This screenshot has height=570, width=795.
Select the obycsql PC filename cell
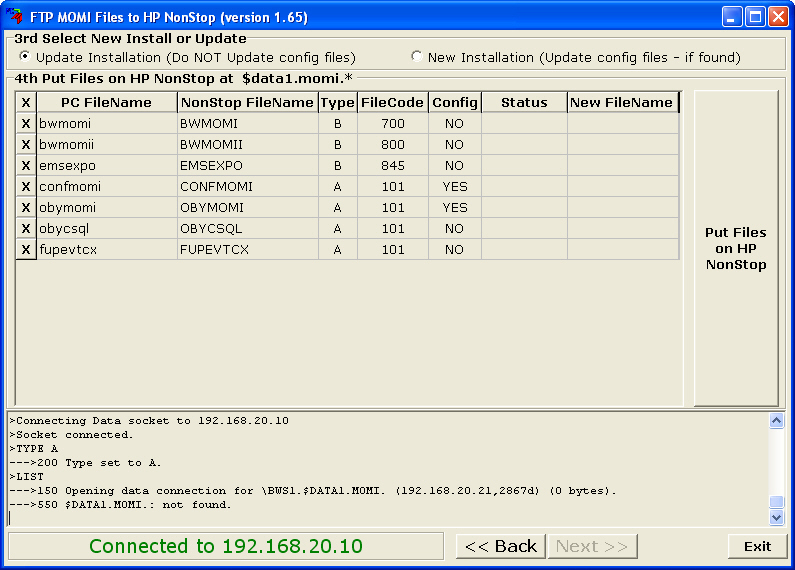pos(107,229)
